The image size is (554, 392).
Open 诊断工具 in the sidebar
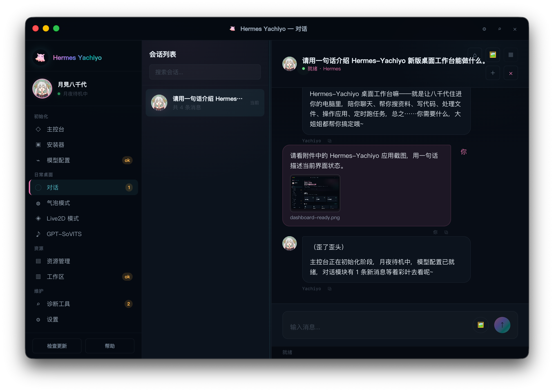pyautogui.click(x=83, y=304)
